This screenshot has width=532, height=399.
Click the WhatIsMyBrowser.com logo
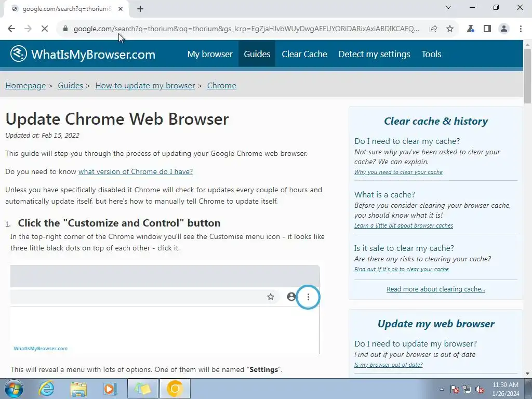tap(83, 54)
